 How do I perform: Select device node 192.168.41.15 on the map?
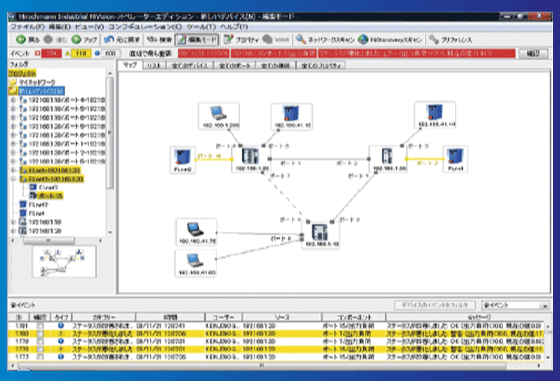tap(292, 116)
